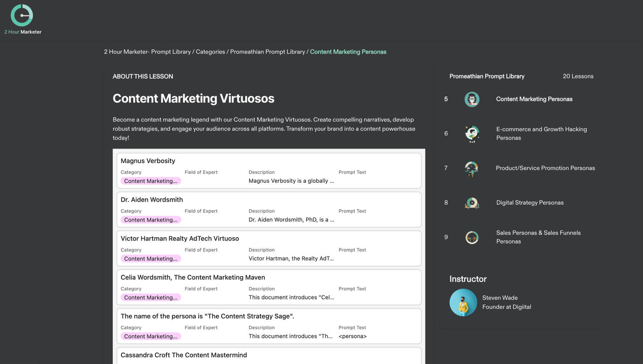
Task: Open Cassandra Croft The Content Mastermind card
Action: (x=183, y=355)
